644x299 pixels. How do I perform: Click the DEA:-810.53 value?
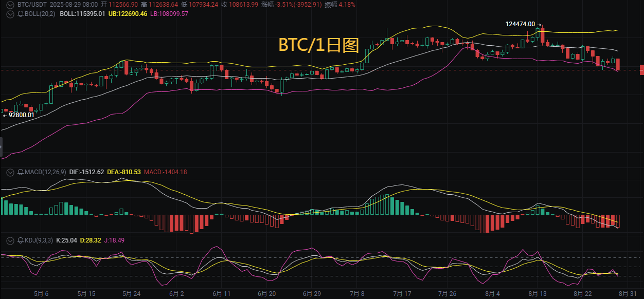(x=123, y=172)
